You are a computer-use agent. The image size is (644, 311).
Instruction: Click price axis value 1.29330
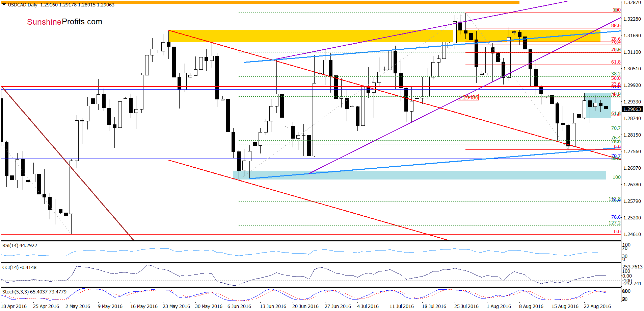(x=632, y=102)
